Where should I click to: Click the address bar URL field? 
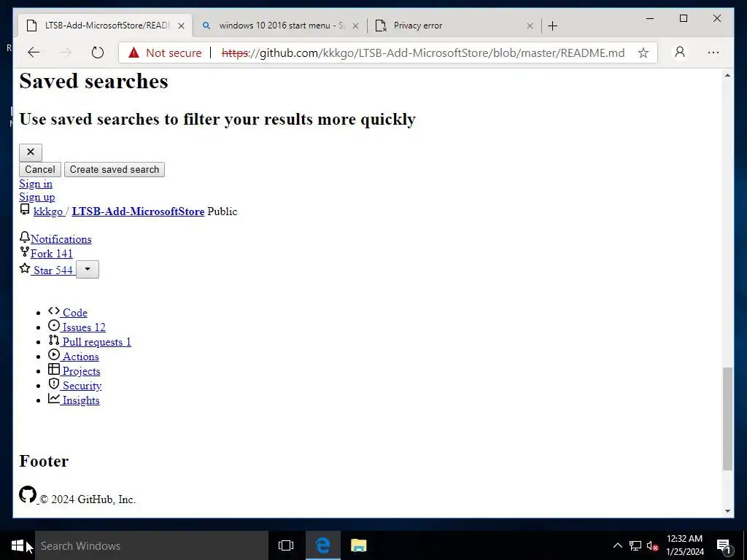coord(388,52)
